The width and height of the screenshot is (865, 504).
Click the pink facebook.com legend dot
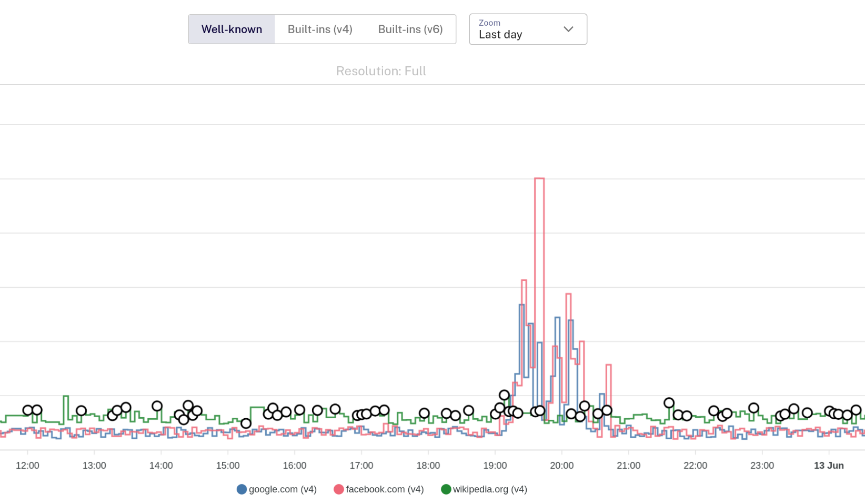(x=338, y=489)
